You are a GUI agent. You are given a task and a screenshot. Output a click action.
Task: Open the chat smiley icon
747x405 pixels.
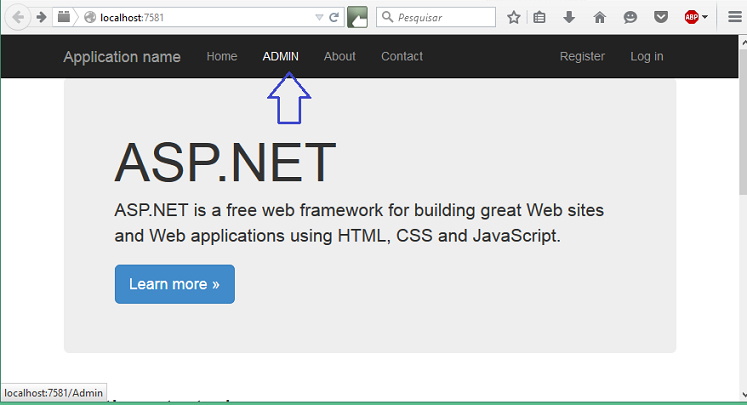click(630, 18)
